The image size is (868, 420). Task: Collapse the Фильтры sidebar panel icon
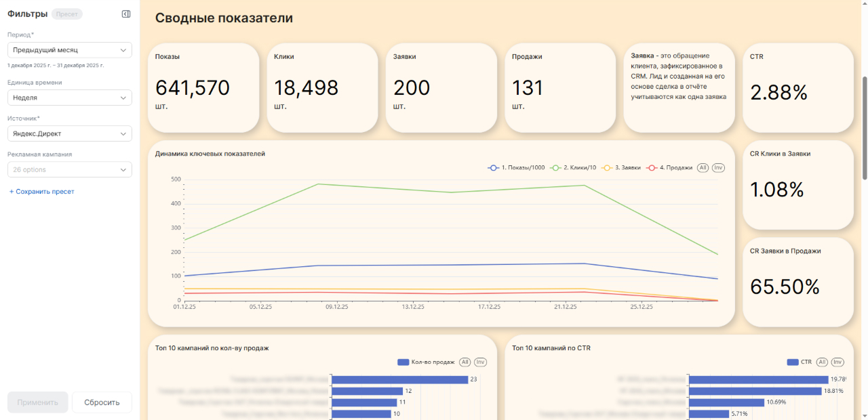(x=126, y=14)
